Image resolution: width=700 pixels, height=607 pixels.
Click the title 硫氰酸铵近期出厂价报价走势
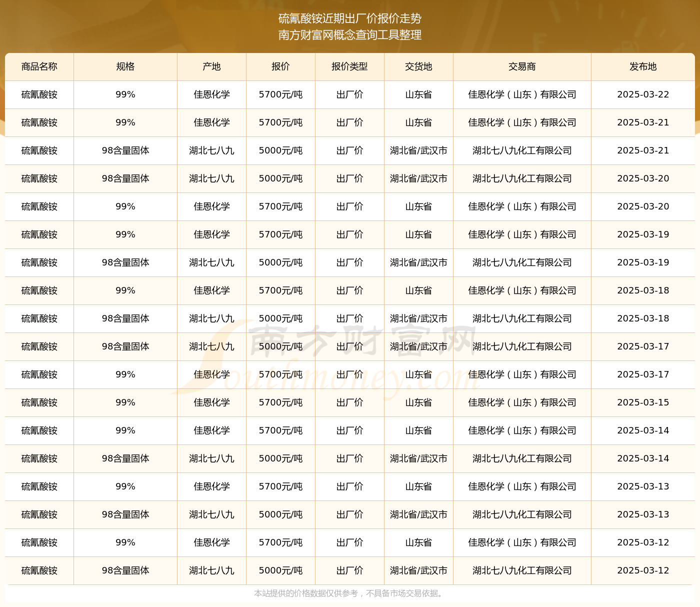point(350,18)
